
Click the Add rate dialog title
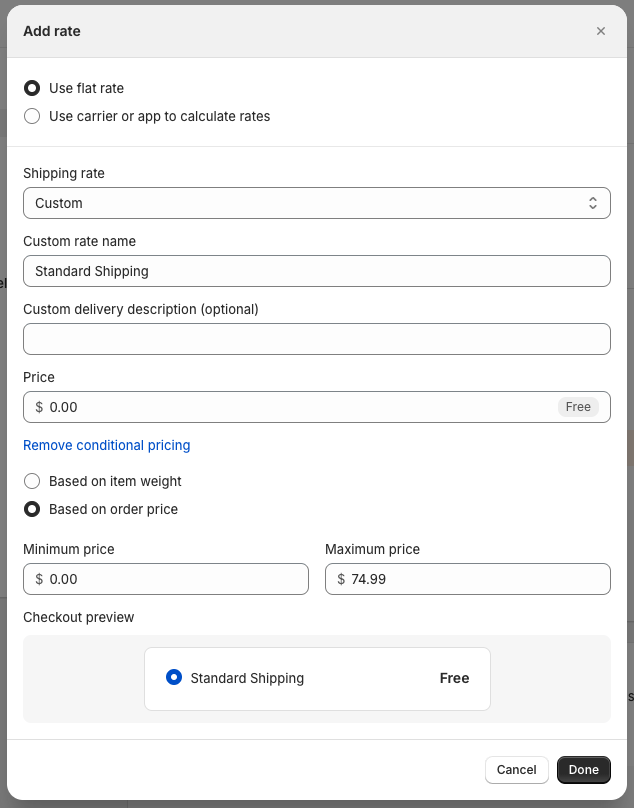click(52, 31)
